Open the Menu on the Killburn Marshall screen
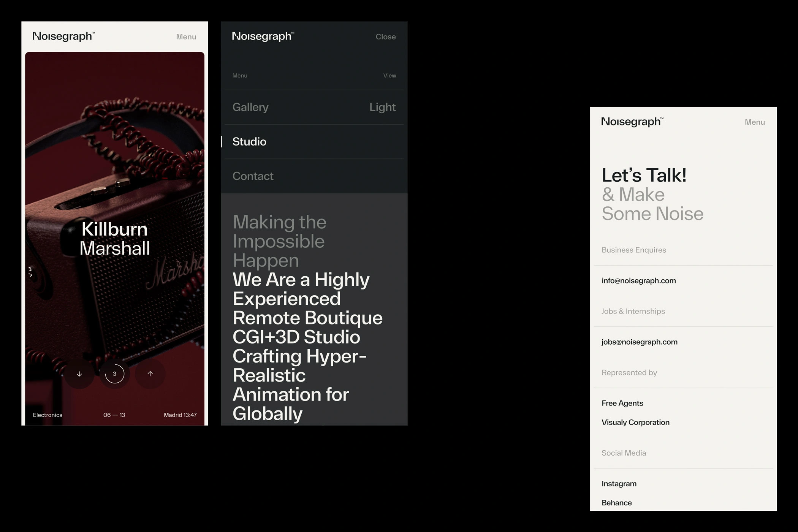 (x=186, y=37)
